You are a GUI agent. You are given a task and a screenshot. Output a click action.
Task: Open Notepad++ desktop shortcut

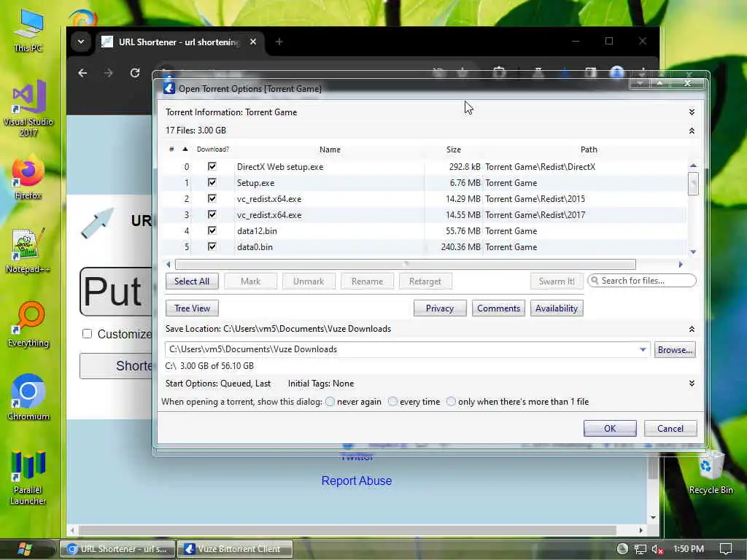28,251
